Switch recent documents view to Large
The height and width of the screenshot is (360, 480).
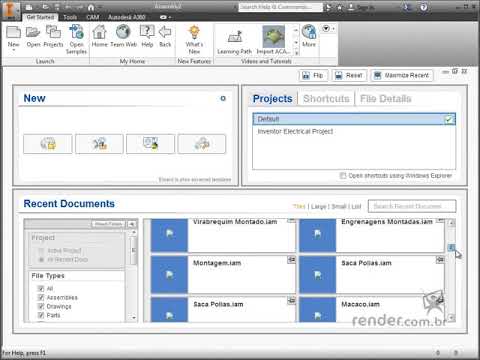(x=318, y=206)
